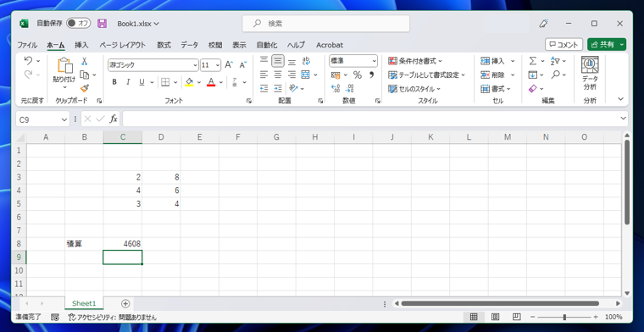Image resolution: width=644 pixels, height=332 pixels.
Task: Switch to the Page Layout ribbon tab
Action: click(122, 45)
